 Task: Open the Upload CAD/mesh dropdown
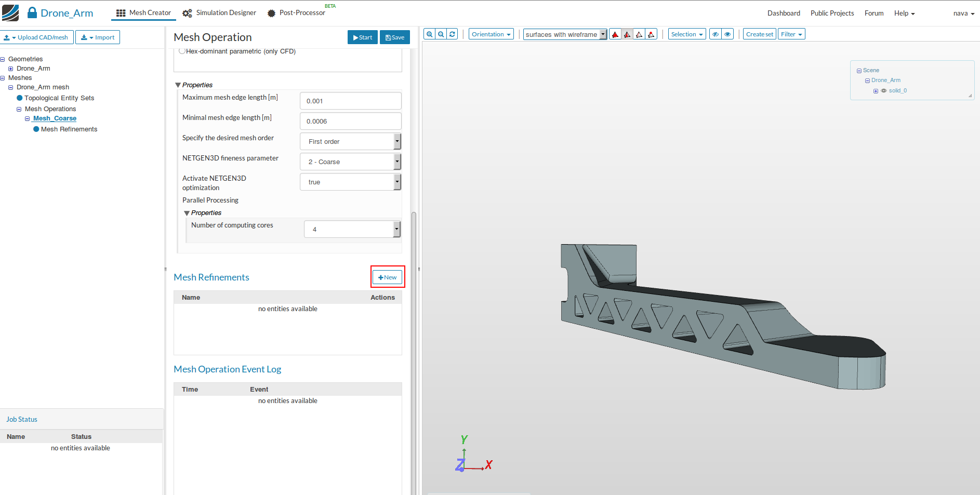click(x=36, y=37)
